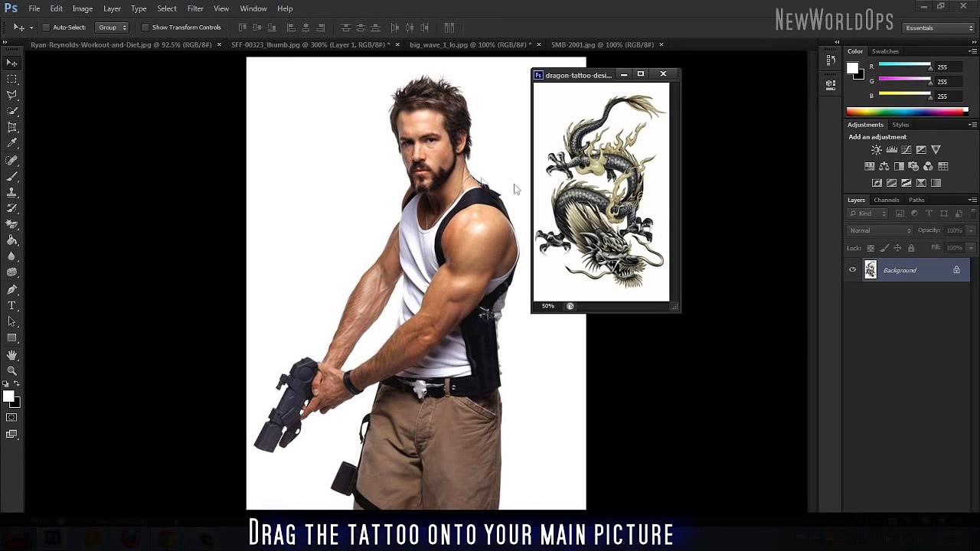Switch to the Swatches tab
The width and height of the screenshot is (980, 551).
(x=885, y=51)
